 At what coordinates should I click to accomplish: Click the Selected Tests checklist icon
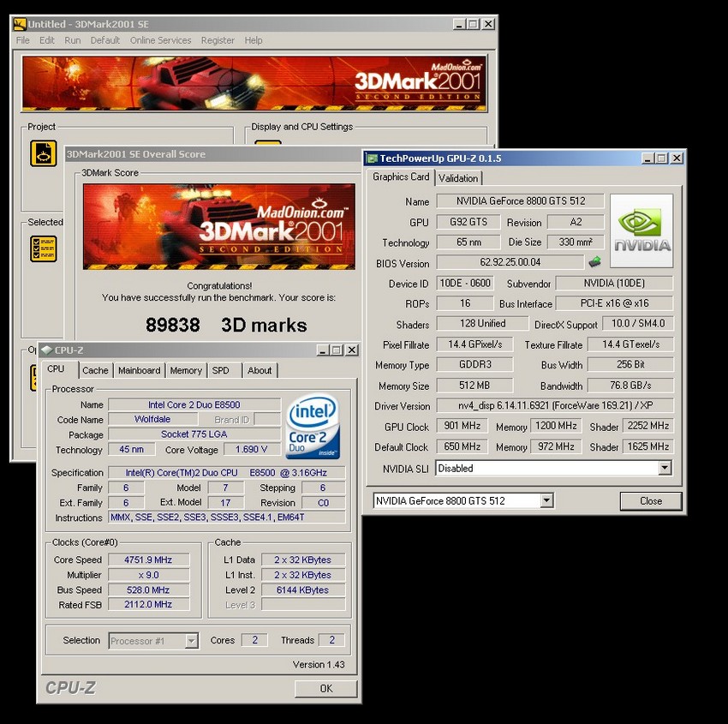coord(44,249)
